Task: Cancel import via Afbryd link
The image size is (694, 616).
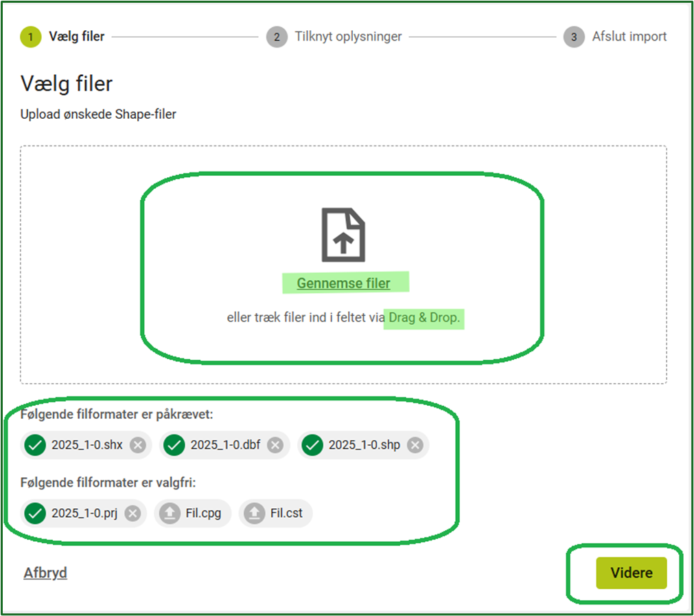Action: pyautogui.click(x=45, y=573)
